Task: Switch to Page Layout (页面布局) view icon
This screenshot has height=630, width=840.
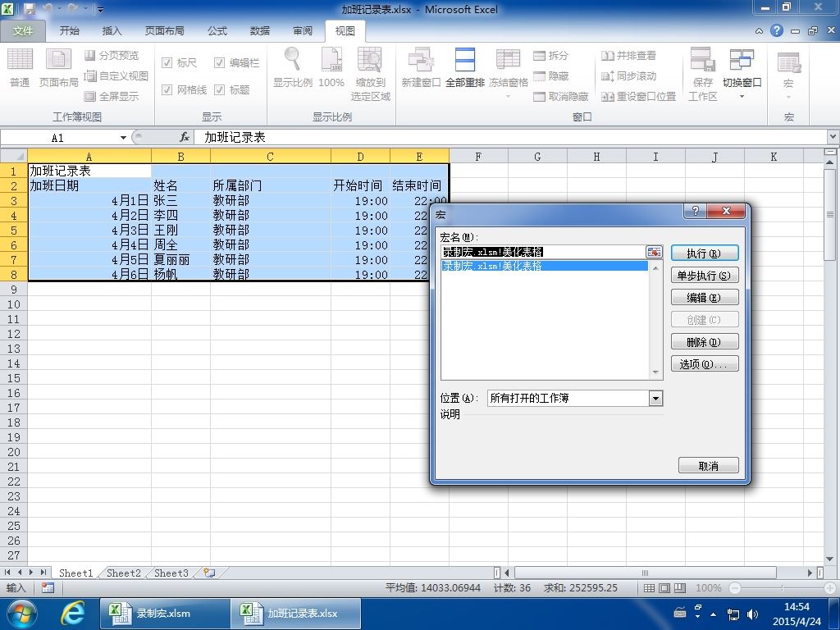Action: click(58, 67)
